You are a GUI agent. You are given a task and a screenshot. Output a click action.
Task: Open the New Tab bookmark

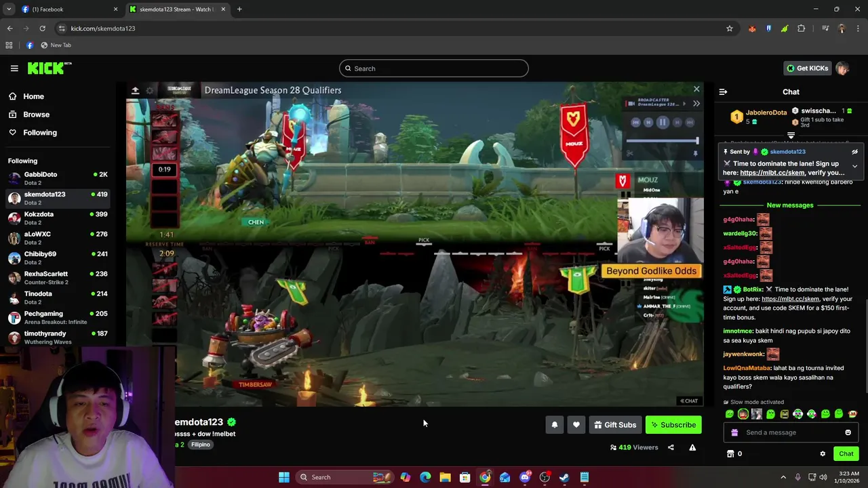[56, 45]
